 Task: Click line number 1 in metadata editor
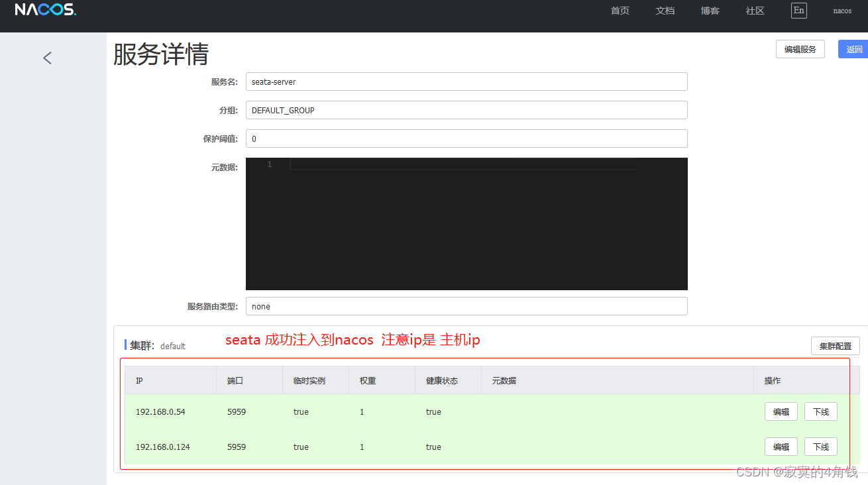pyautogui.click(x=270, y=164)
